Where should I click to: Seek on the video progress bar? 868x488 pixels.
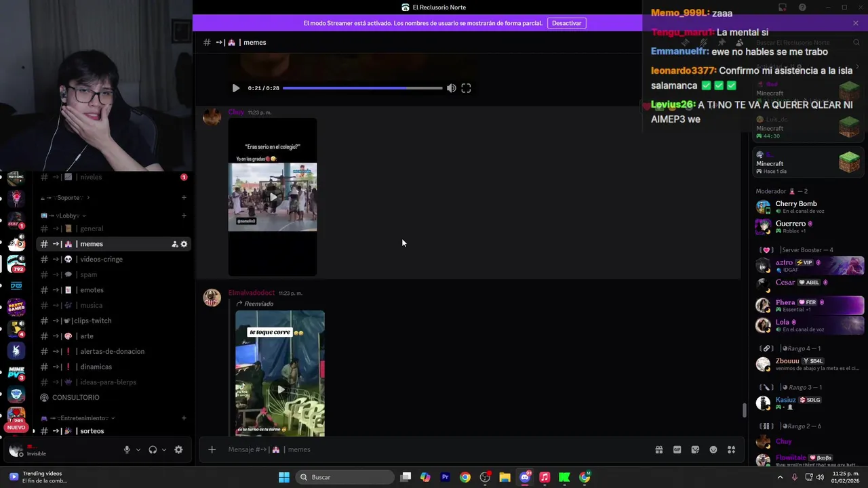[x=362, y=88]
